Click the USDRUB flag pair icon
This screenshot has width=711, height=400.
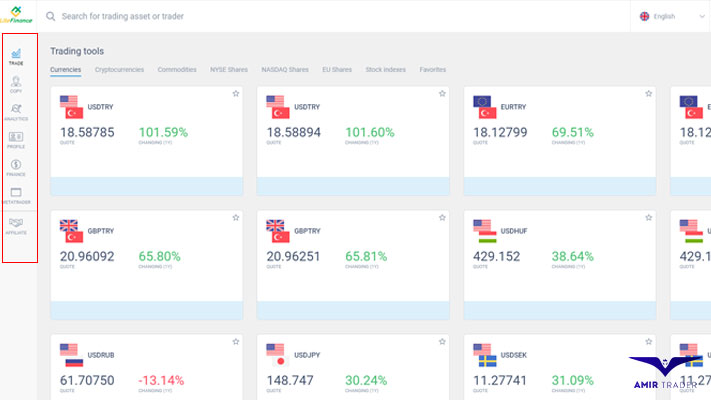click(x=72, y=355)
